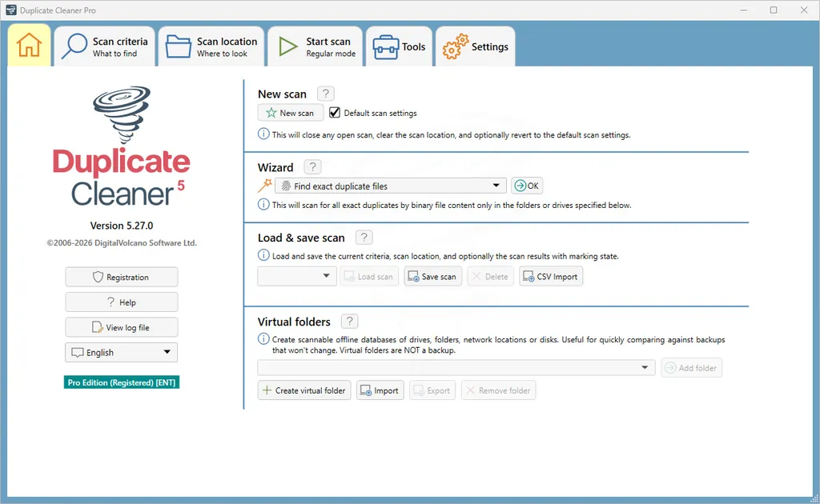
Task: Switch to Scan location tab
Action: pos(211,46)
